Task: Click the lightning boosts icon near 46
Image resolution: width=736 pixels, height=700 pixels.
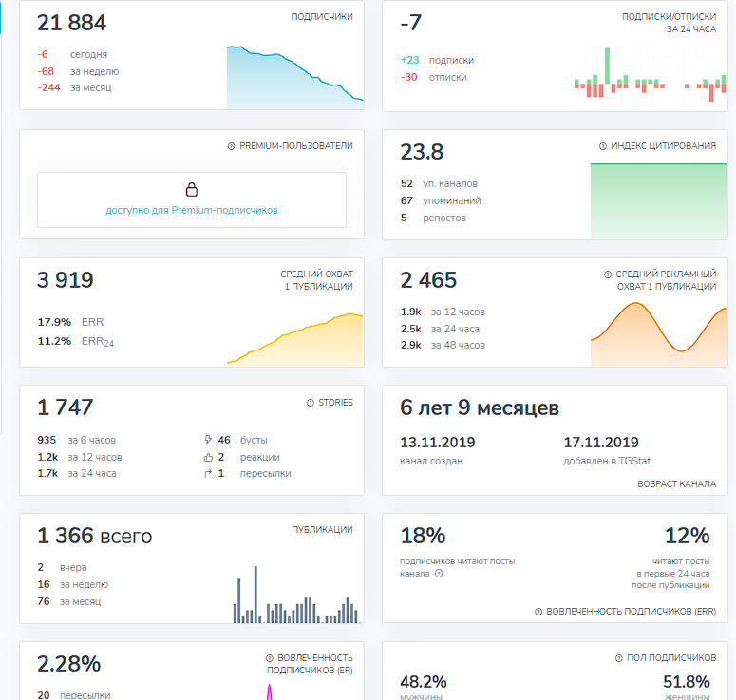Action: (208, 440)
